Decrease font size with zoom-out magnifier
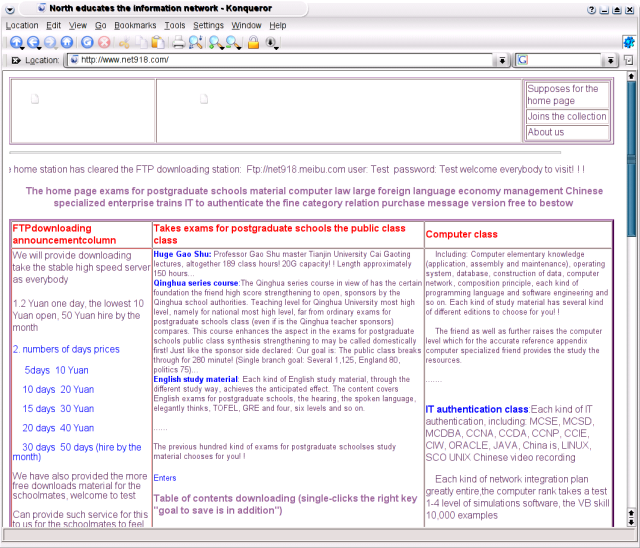This screenshot has width=640, height=548. [232, 42]
